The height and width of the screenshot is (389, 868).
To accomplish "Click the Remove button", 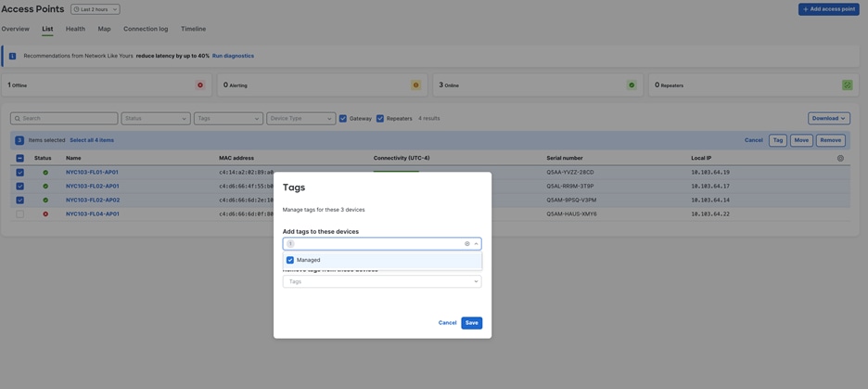I will [x=830, y=140].
